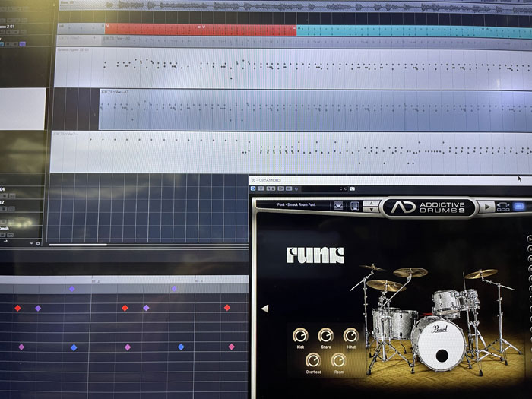Click the top rack tom on the Pearl kit
This screenshot has height=399, width=532.
446,302
